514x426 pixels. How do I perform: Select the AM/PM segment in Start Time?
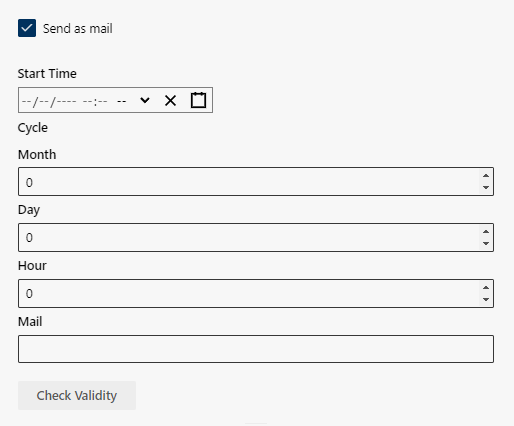122,101
